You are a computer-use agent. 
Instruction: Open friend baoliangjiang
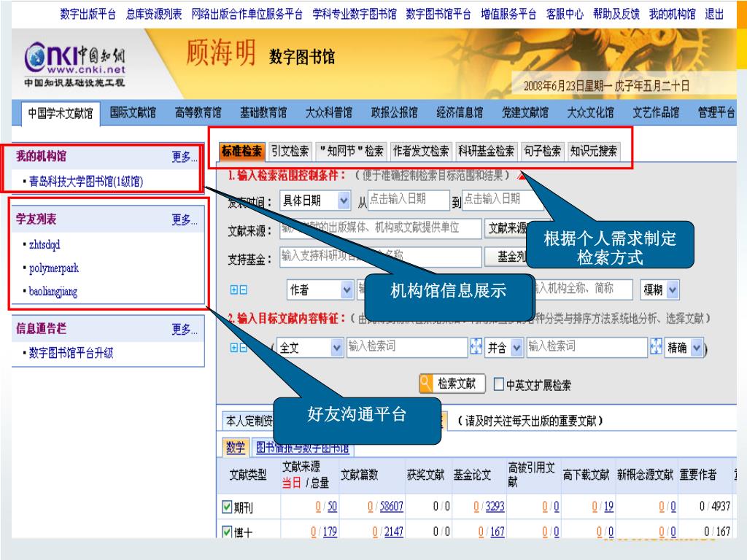[53, 292]
